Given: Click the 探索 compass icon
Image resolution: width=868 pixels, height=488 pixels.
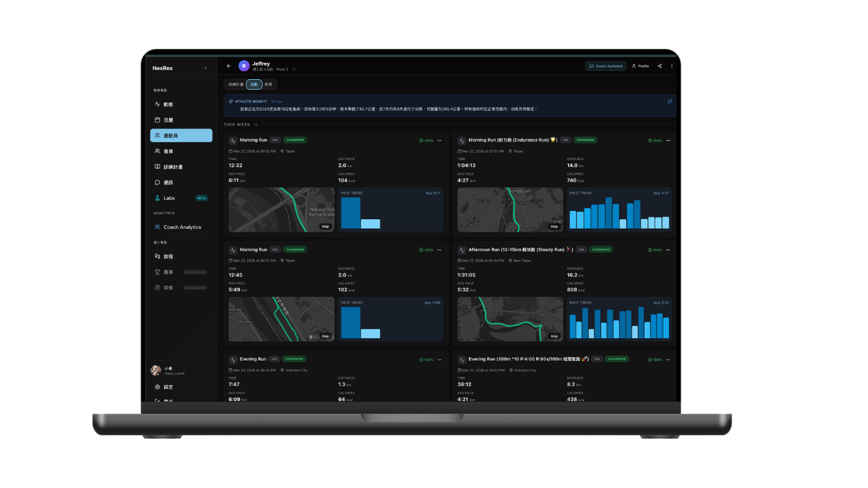Looking at the screenshot, I should coord(158,288).
